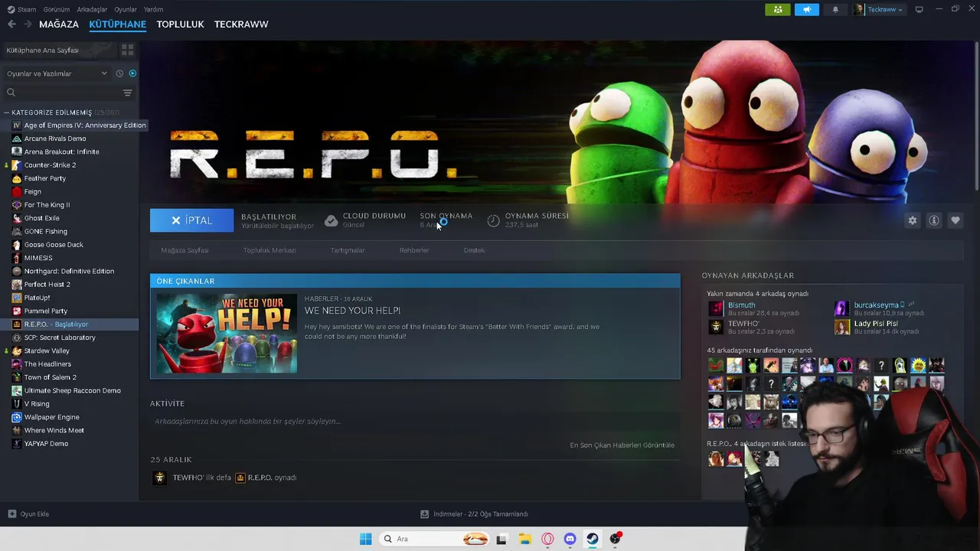
Task: Switch to Big Picture mode monitor icon
Action: click(919, 9)
